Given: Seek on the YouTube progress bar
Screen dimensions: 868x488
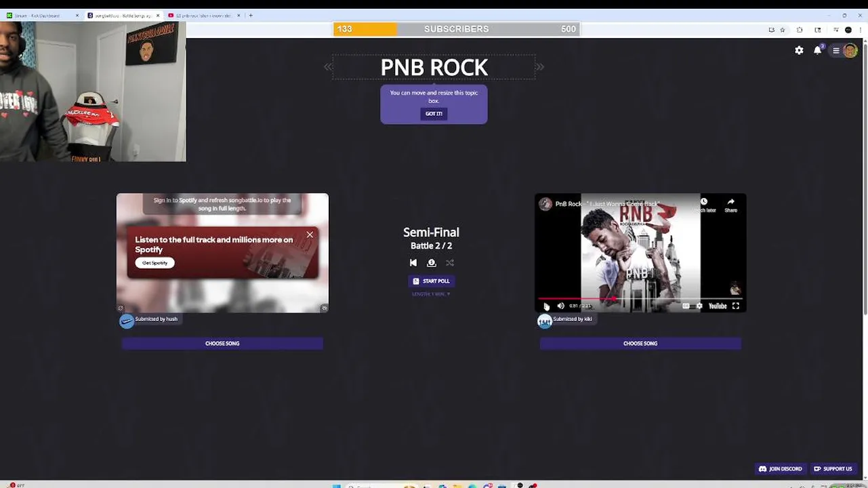Looking at the screenshot, I should (x=640, y=298).
